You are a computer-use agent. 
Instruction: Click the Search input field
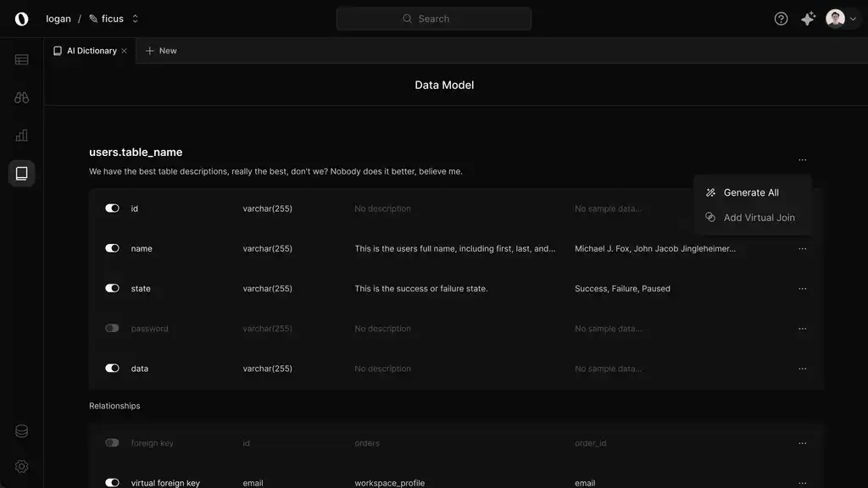[x=433, y=18]
